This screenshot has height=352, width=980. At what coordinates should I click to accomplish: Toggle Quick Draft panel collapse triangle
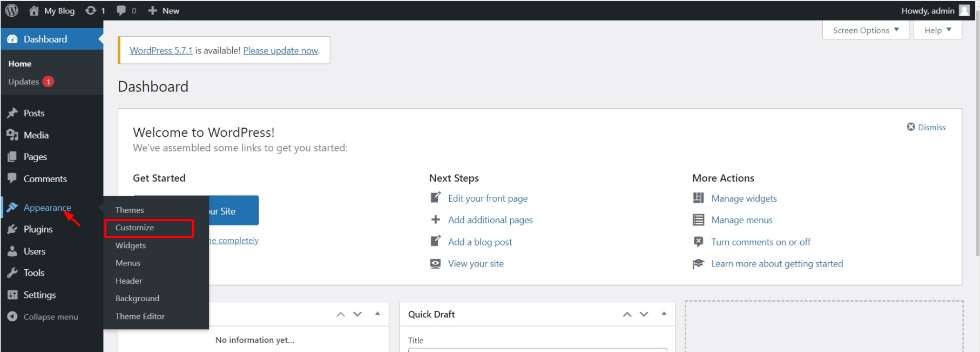coord(664,314)
